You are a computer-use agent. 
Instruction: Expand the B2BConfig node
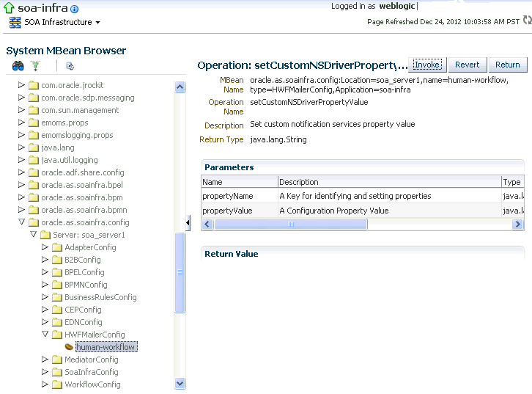tap(45, 260)
